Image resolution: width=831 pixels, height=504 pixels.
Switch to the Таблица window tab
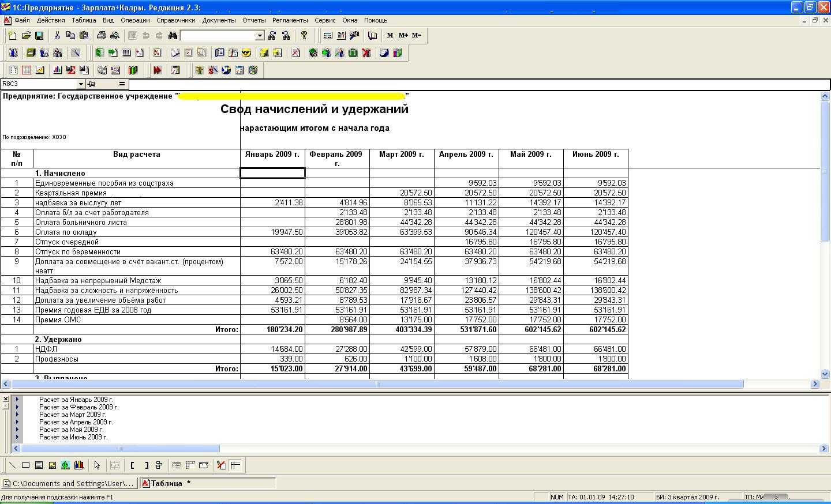(208, 483)
